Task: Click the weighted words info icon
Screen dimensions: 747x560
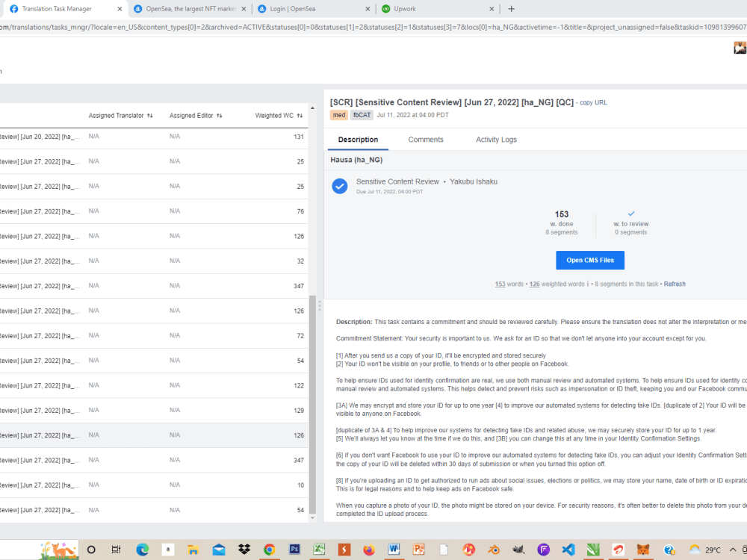Action: point(588,284)
